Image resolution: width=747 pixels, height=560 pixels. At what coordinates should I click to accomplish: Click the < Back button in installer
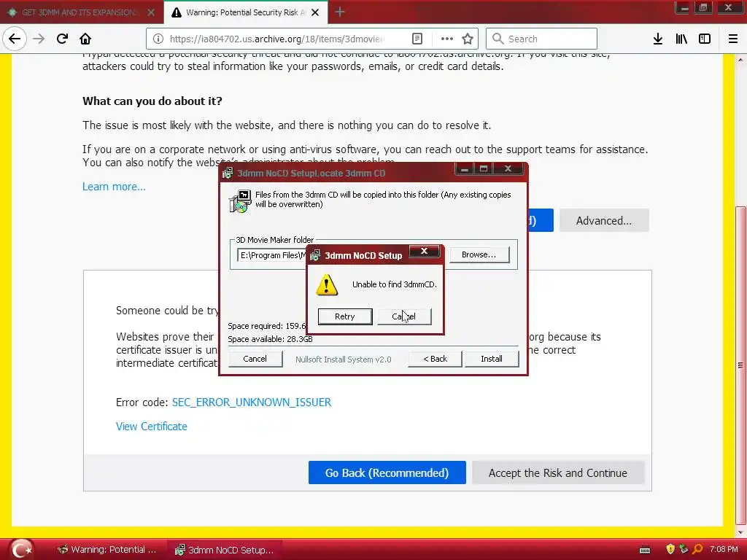pos(435,359)
